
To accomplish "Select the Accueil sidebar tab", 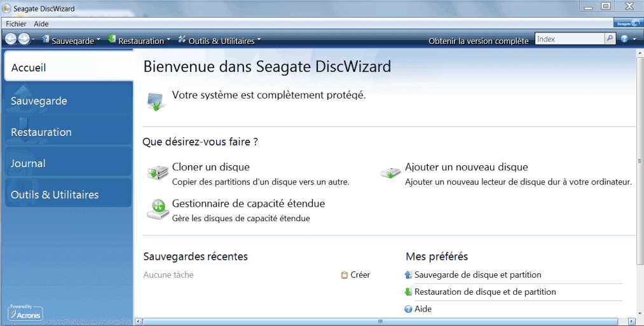I will pyautogui.click(x=69, y=66).
